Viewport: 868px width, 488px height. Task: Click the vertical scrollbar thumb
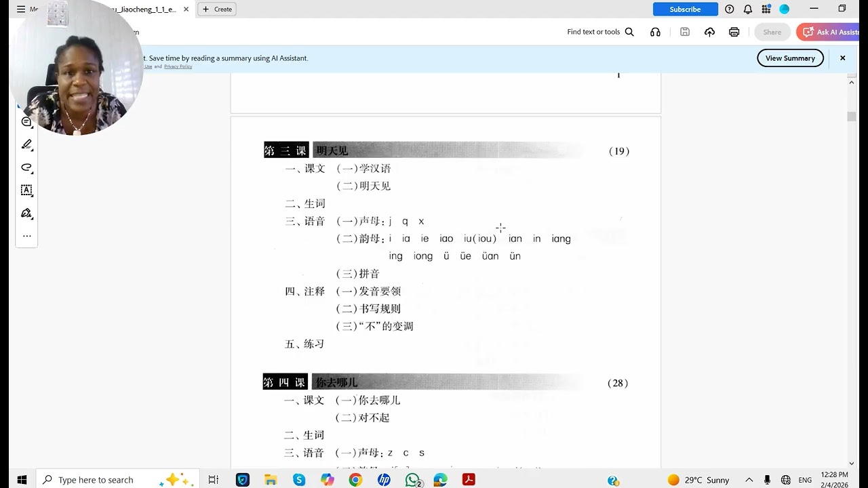click(852, 117)
